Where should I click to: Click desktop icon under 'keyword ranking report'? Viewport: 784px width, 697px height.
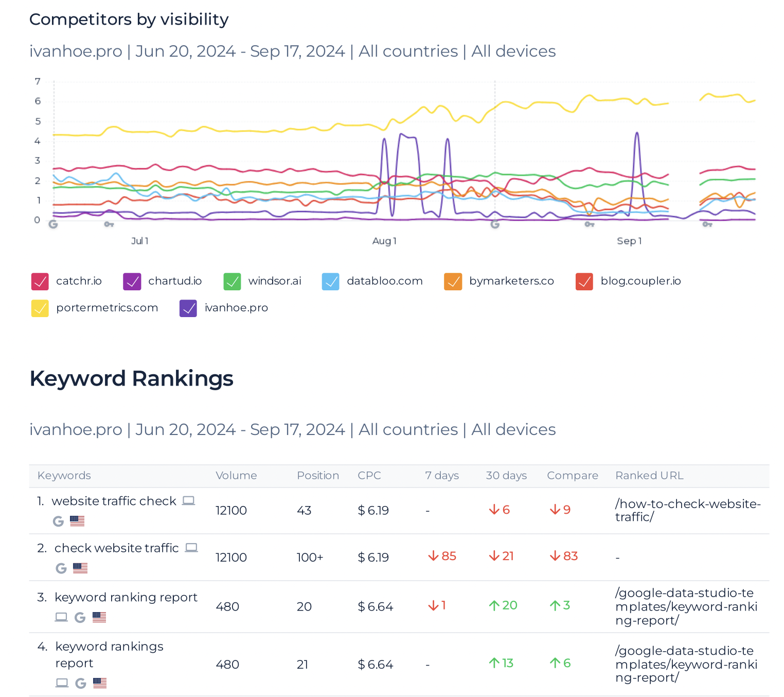click(61, 617)
